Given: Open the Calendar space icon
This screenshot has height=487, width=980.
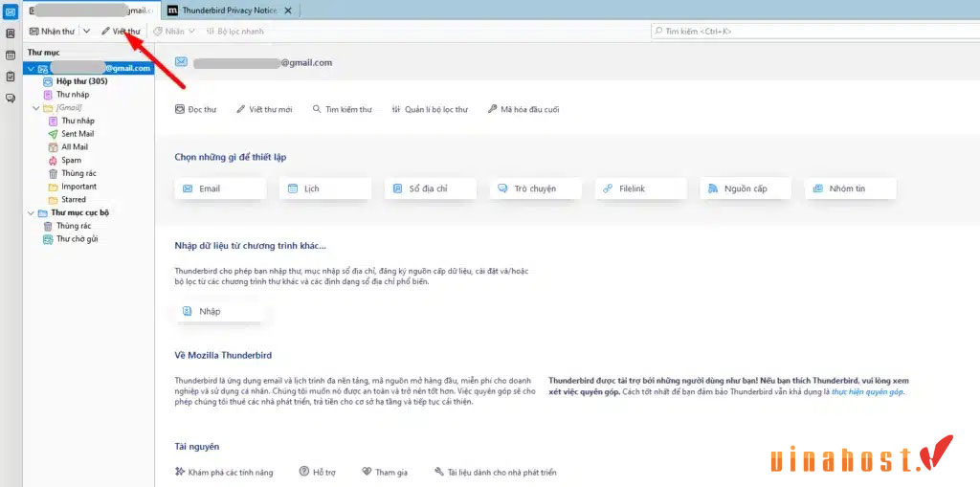Looking at the screenshot, I should [10, 55].
